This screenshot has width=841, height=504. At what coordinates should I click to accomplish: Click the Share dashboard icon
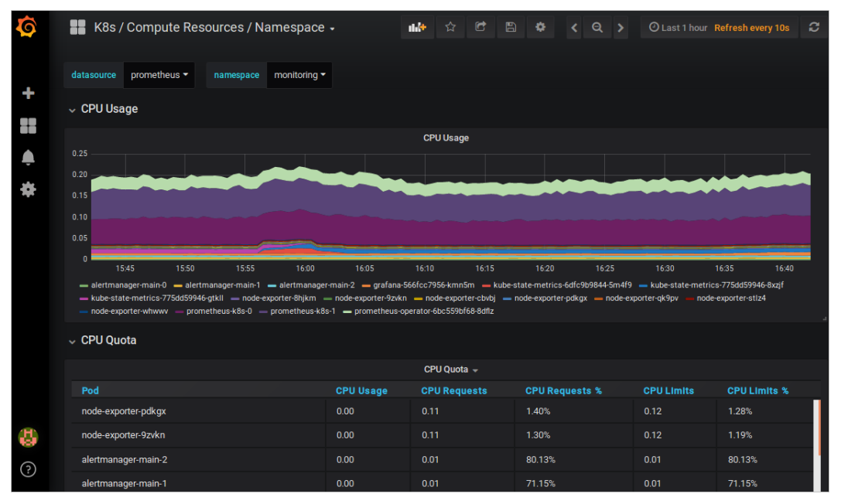pyautogui.click(x=480, y=28)
